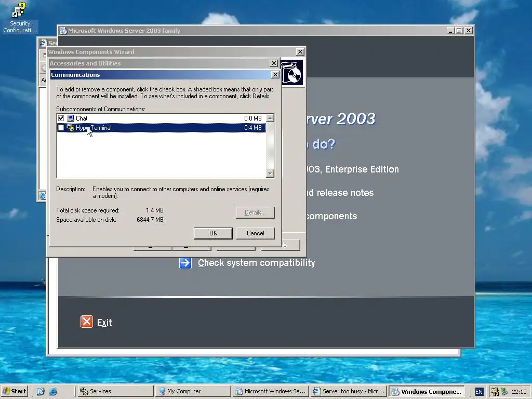
Task: Open Check system compatibility link
Action: [257, 263]
